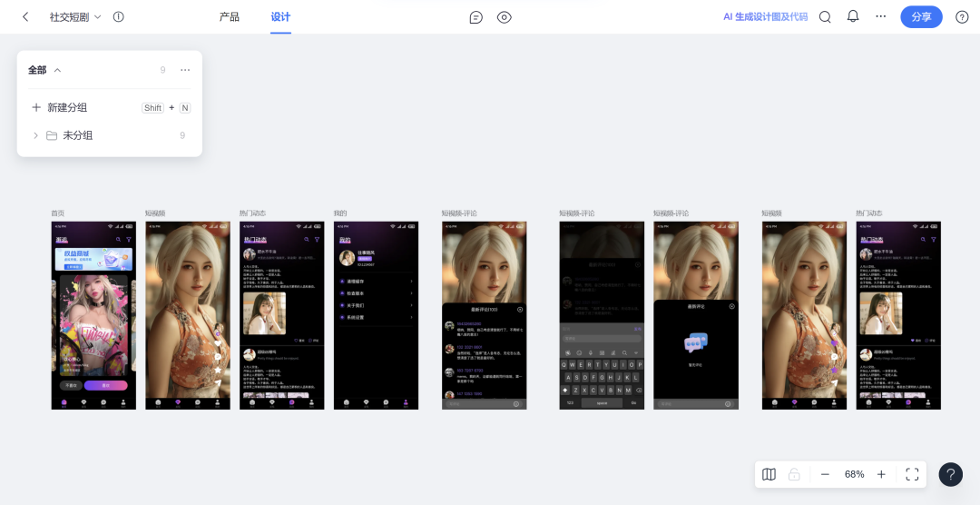Image resolution: width=980 pixels, height=505 pixels.
Task: Toggle the preview eye icon
Action: point(505,16)
